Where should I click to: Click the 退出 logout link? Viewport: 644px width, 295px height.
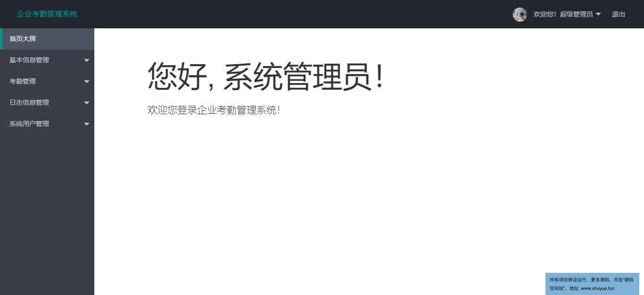tap(619, 14)
